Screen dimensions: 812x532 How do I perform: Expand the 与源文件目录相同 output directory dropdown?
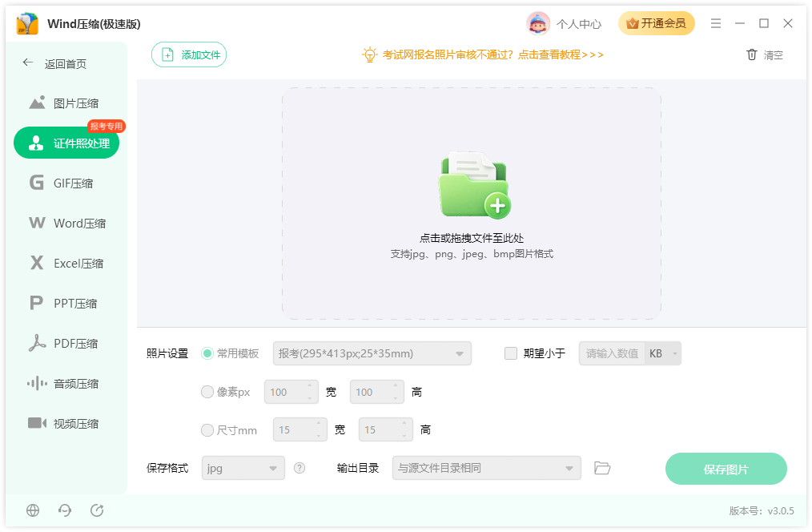486,468
